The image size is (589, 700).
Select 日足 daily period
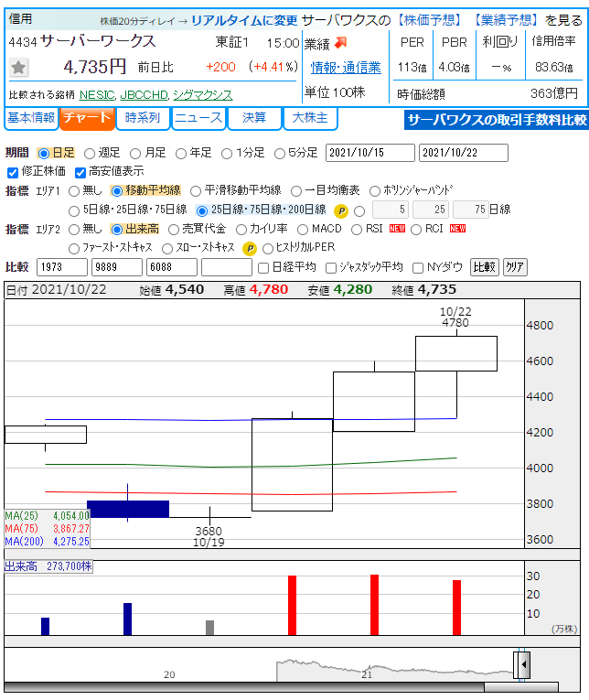(44, 154)
